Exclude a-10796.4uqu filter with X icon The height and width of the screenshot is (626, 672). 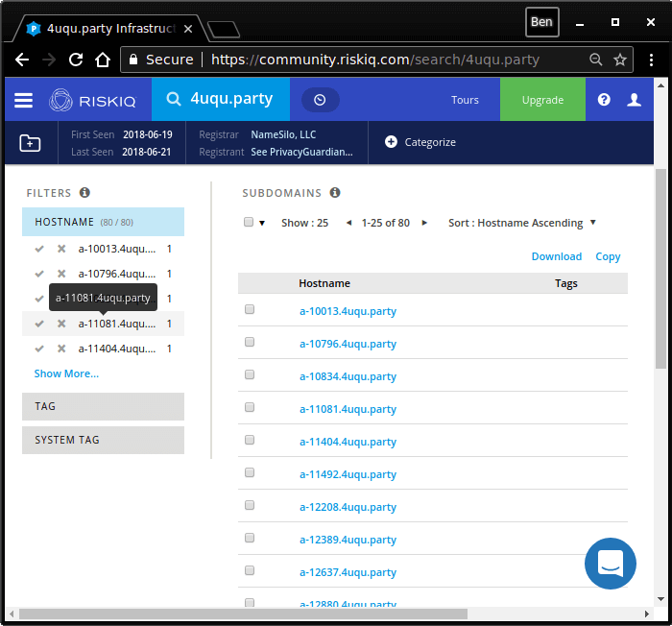(x=61, y=274)
